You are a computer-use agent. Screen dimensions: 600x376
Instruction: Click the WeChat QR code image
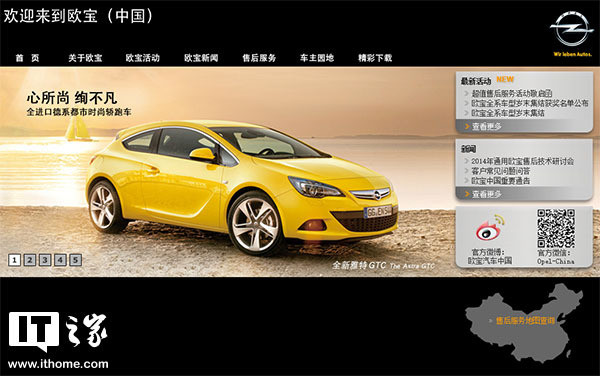click(x=556, y=228)
